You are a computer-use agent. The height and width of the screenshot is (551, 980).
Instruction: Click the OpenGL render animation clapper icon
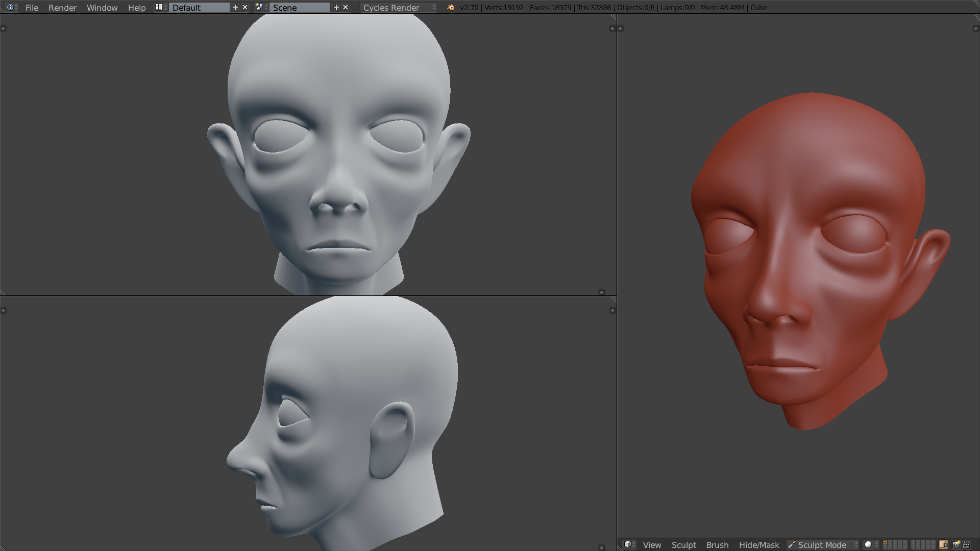pyautogui.click(x=966, y=544)
